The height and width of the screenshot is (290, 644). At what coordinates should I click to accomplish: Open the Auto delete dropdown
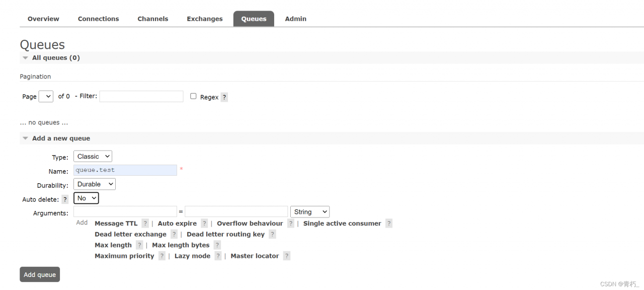[x=86, y=198]
